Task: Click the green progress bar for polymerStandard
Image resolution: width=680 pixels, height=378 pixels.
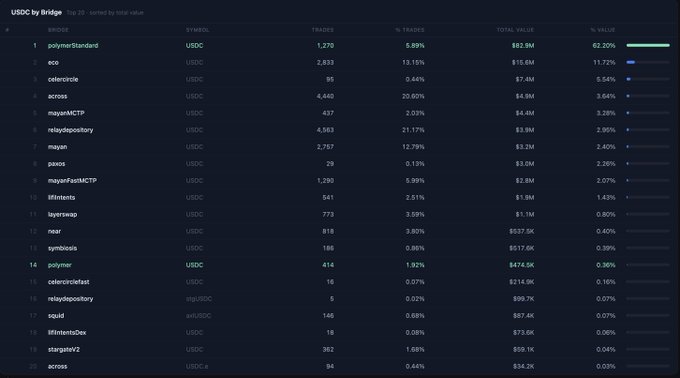Action: 648,45
